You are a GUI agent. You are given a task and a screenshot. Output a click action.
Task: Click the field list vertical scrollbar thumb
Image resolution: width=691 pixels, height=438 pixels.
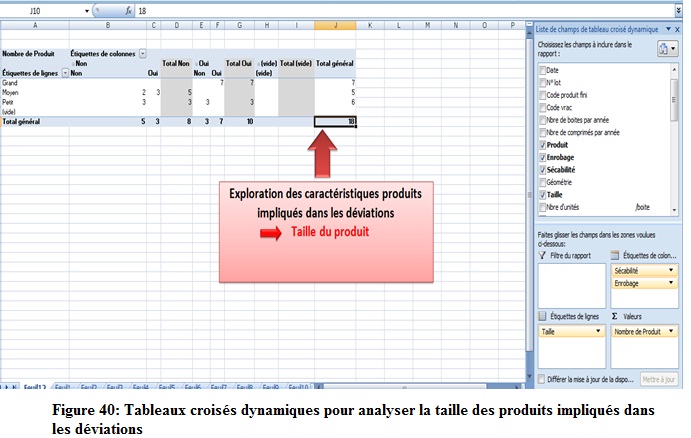674,100
